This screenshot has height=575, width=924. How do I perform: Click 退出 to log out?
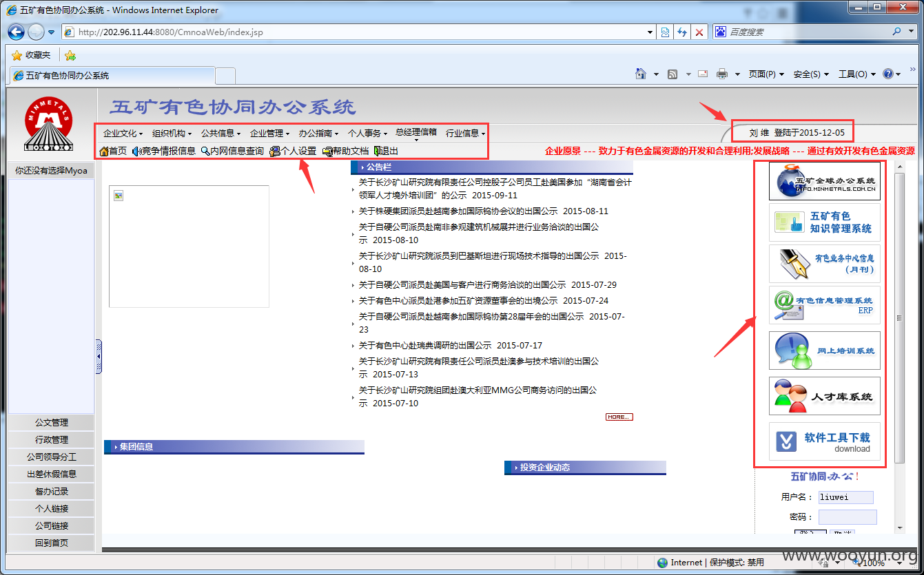[x=386, y=151]
